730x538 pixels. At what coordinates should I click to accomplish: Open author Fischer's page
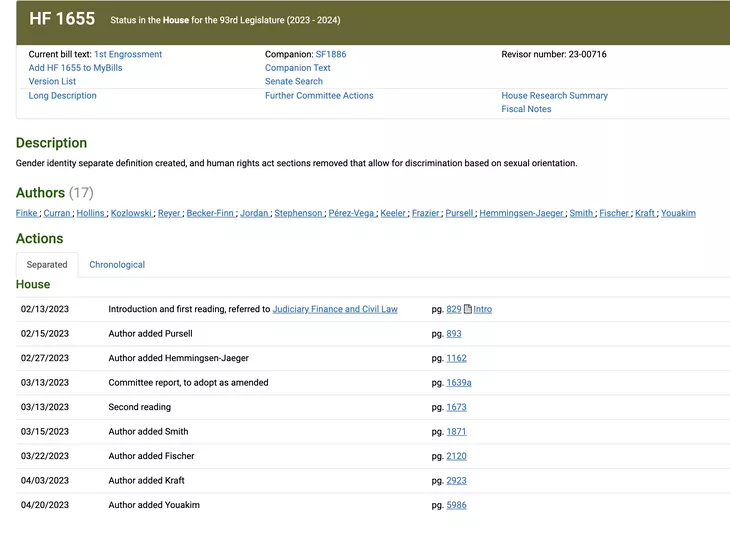click(614, 213)
